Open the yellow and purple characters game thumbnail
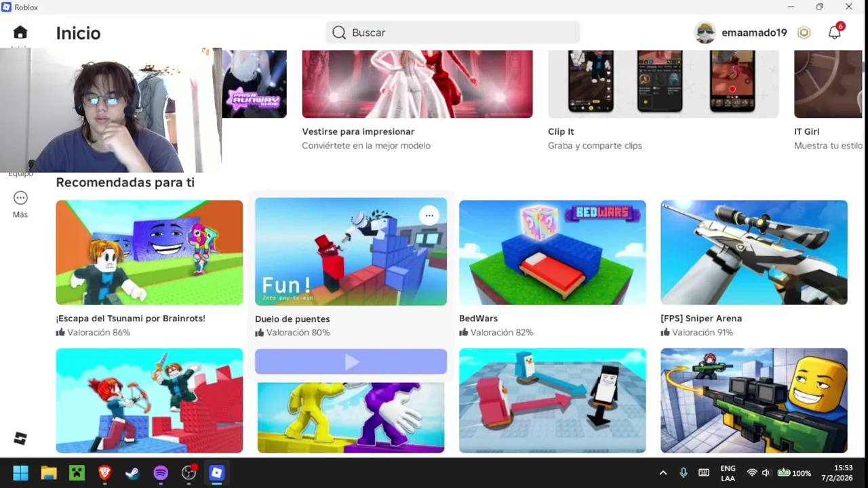The width and height of the screenshot is (868, 488). [x=351, y=417]
